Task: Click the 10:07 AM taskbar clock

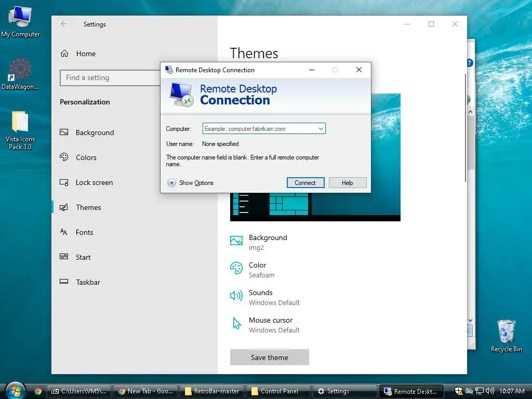Action: pyautogui.click(x=512, y=391)
